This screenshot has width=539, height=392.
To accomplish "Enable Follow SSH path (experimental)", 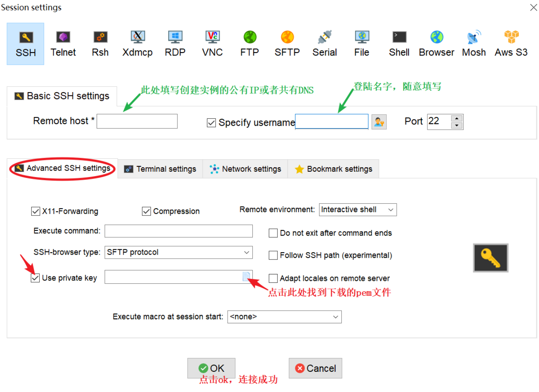I will tap(273, 255).
